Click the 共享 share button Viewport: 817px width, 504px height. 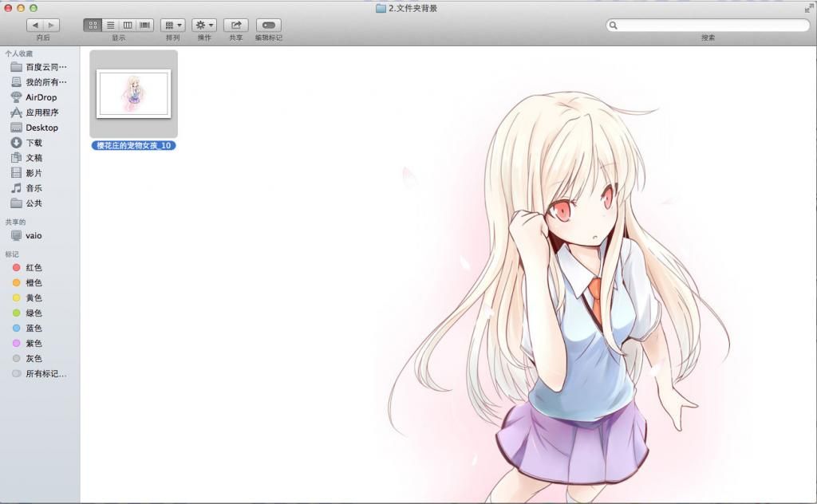236,26
